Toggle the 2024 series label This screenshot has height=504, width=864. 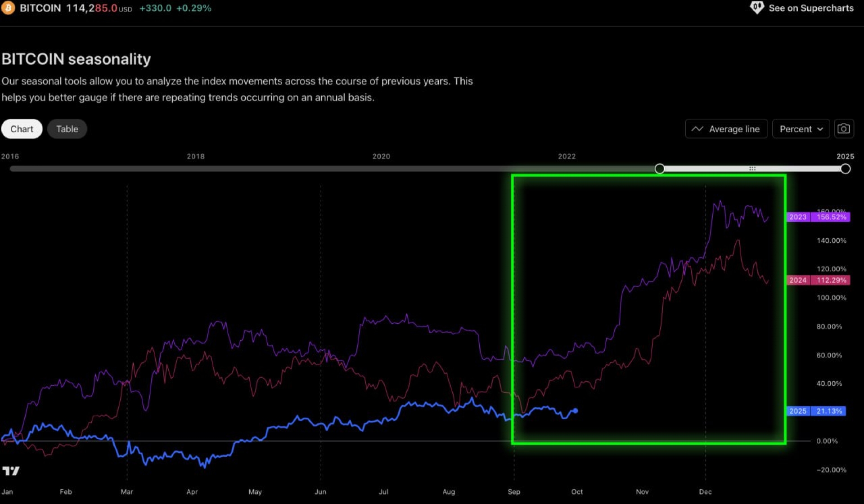pos(797,280)
